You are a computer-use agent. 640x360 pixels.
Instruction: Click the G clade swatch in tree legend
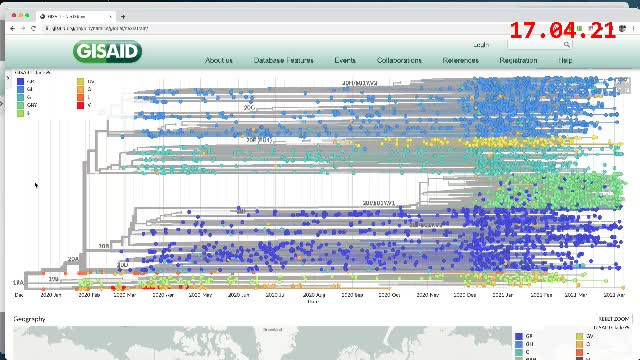click(x=20, y=97)
